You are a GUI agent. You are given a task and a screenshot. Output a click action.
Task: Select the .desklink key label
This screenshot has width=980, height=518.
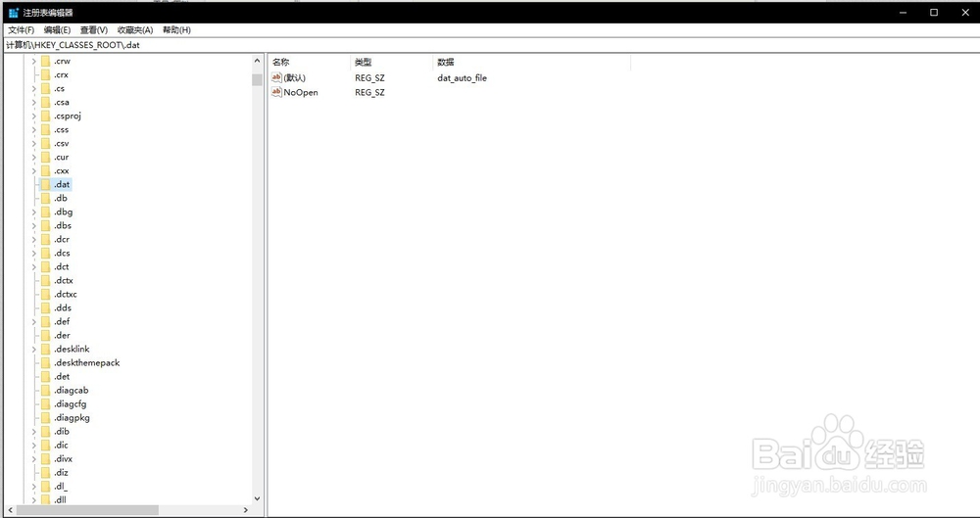click(x=72, y=350)
